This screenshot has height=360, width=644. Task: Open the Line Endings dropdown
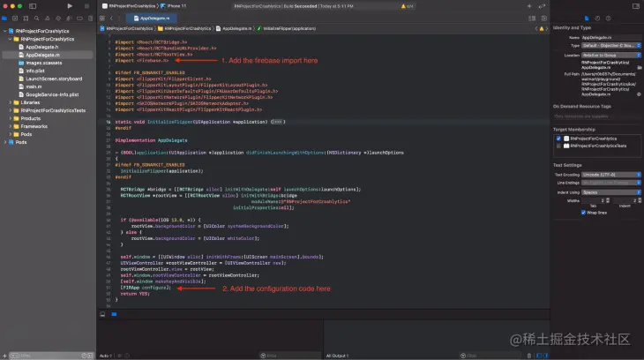(x=611, y=183)
